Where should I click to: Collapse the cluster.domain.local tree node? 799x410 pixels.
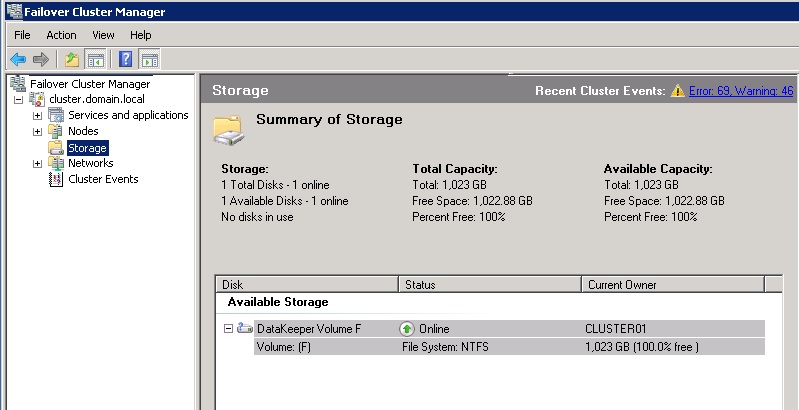click(18, 100)
